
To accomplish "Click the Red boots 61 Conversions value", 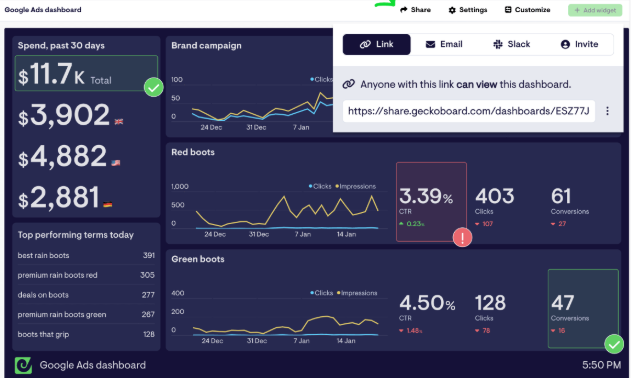I will pos(561,196).
